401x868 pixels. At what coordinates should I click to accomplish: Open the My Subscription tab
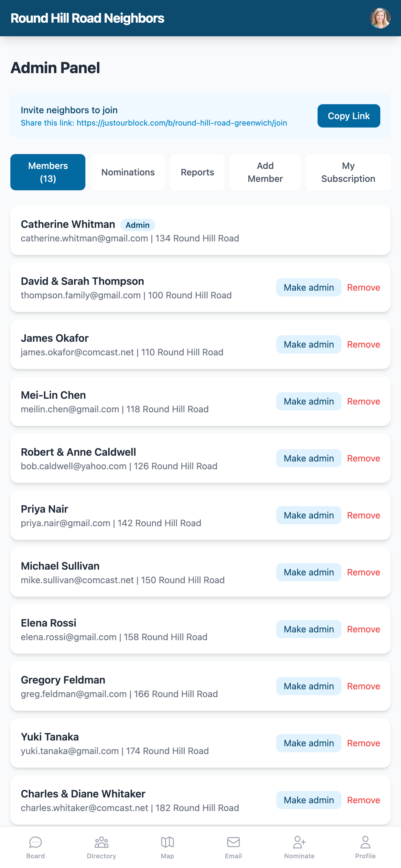[348, 172]
